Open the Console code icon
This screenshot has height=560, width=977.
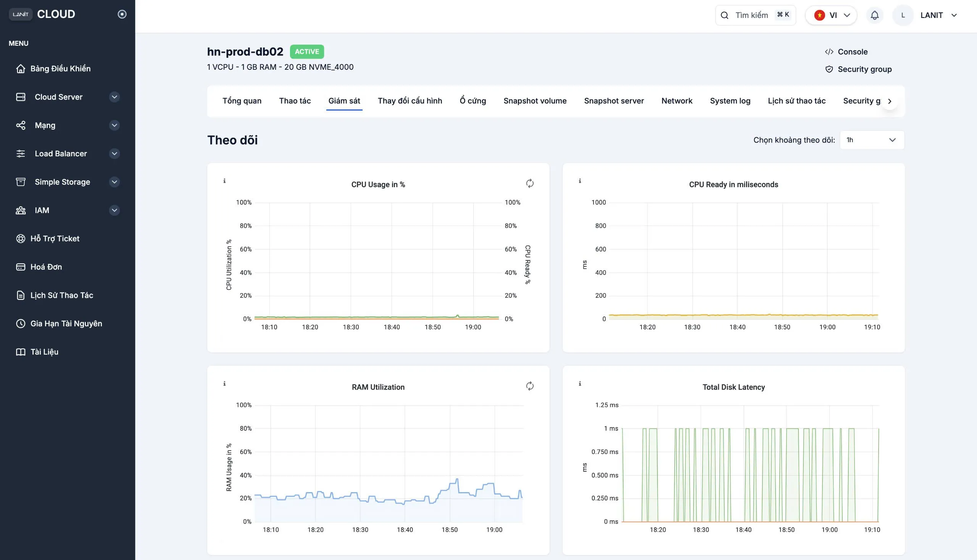pos(829,52)
